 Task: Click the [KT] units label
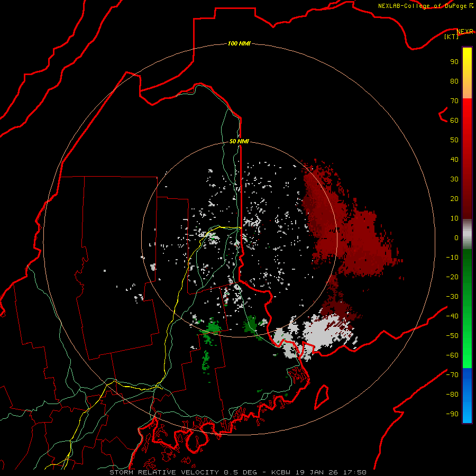pyautogui.click(x=452, y=36)
